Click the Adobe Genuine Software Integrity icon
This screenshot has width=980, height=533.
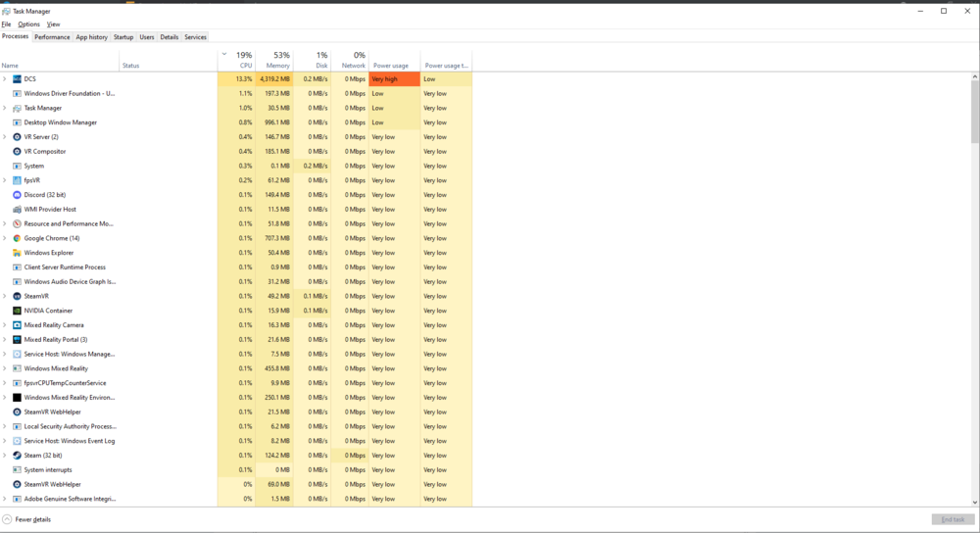click(17, 499)
